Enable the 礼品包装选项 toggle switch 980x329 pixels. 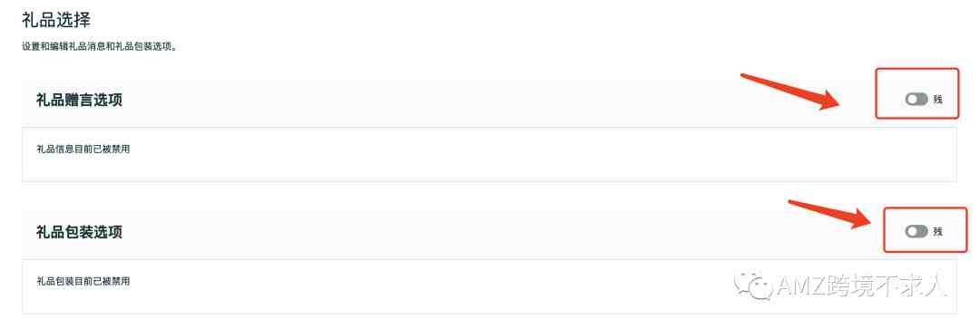click(916, 232)
